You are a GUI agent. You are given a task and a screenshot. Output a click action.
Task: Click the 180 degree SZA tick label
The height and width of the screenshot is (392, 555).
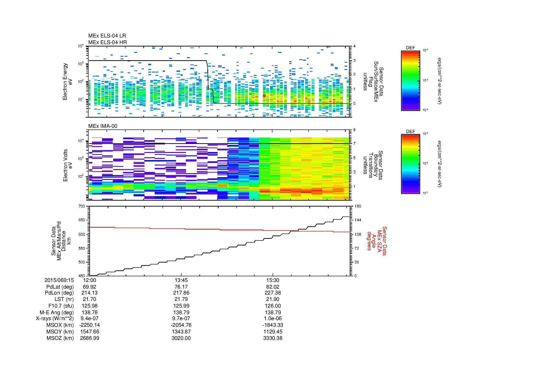[x=358, y=206]
